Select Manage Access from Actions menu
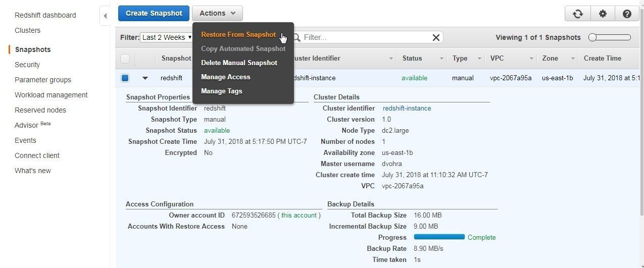The width and height of the screenshot is (644, 268). pos(226,77)
